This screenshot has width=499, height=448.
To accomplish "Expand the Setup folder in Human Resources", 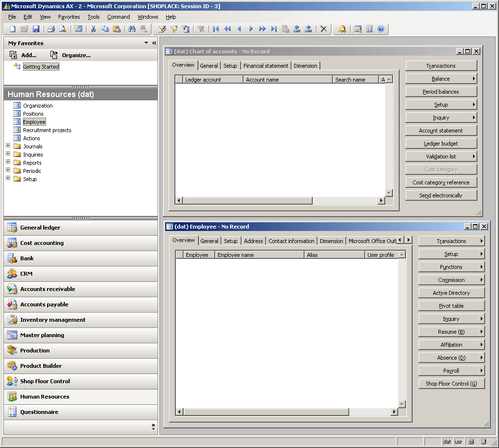I will [8, 178].
